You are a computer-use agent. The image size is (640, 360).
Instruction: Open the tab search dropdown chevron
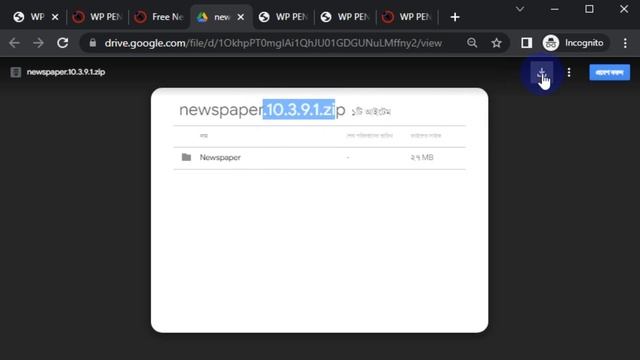pos(520,9)
